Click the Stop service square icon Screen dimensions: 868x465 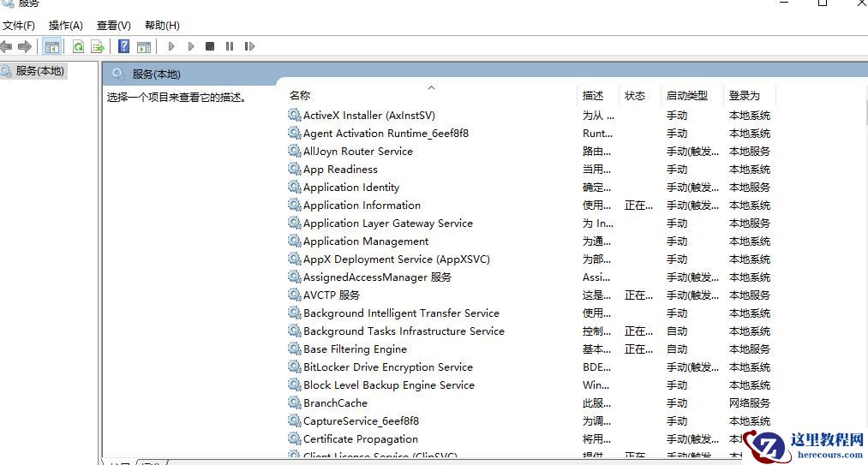(x=210, y=46)
